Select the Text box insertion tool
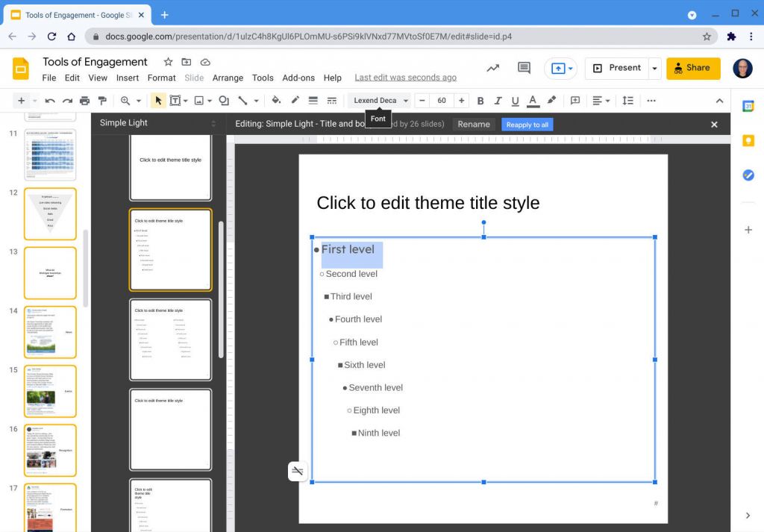764x532 pixels. click(177, 100)
